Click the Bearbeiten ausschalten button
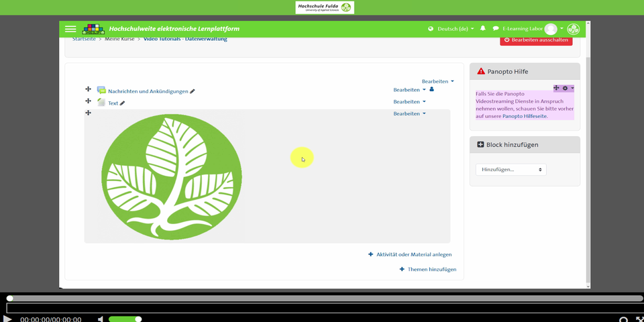The image size is (644, 322). [x=536, y=40]
